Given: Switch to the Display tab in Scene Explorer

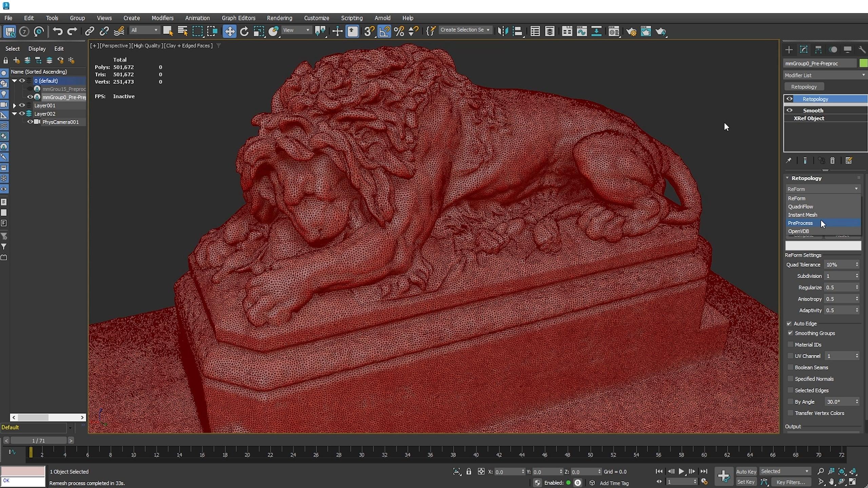Looking at the screenshot, I should tap(37, 48).
